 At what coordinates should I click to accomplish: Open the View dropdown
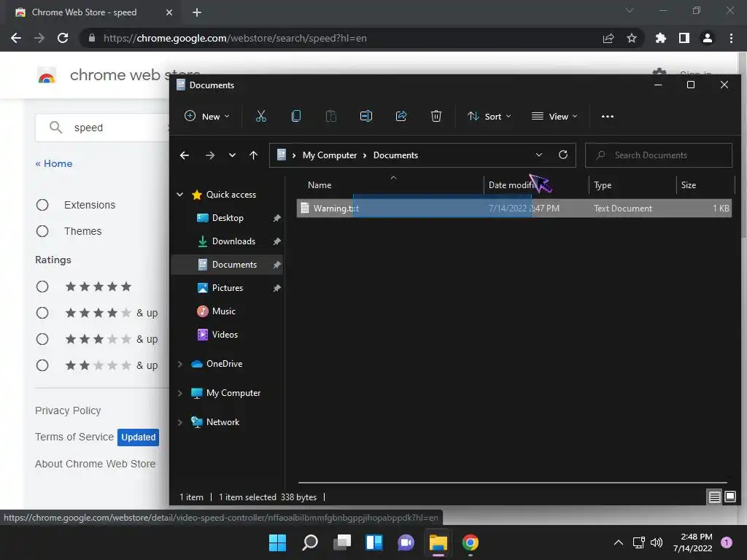tap(554, 116)
